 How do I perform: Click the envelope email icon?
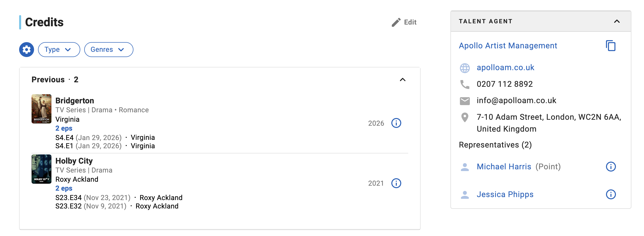[465, 101]
